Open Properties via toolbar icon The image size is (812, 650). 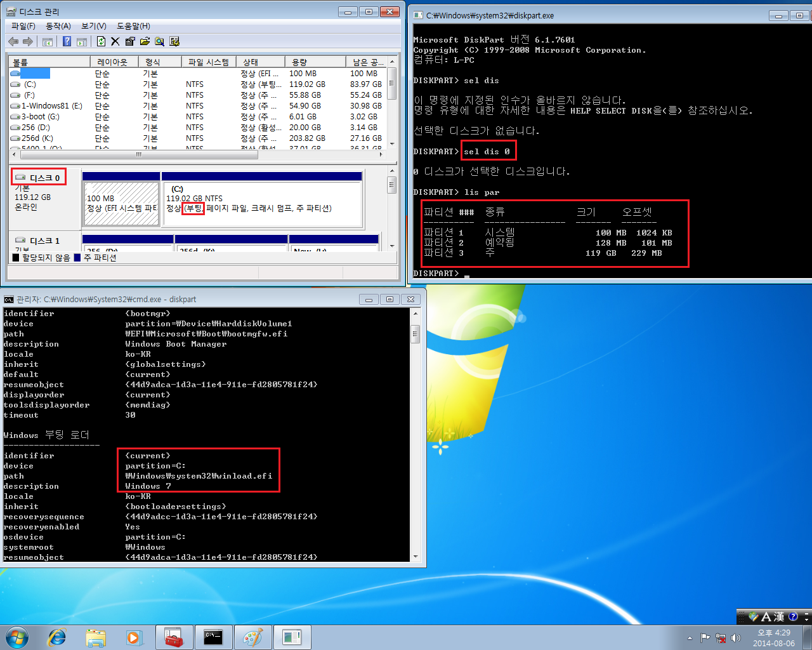[130, 41]
